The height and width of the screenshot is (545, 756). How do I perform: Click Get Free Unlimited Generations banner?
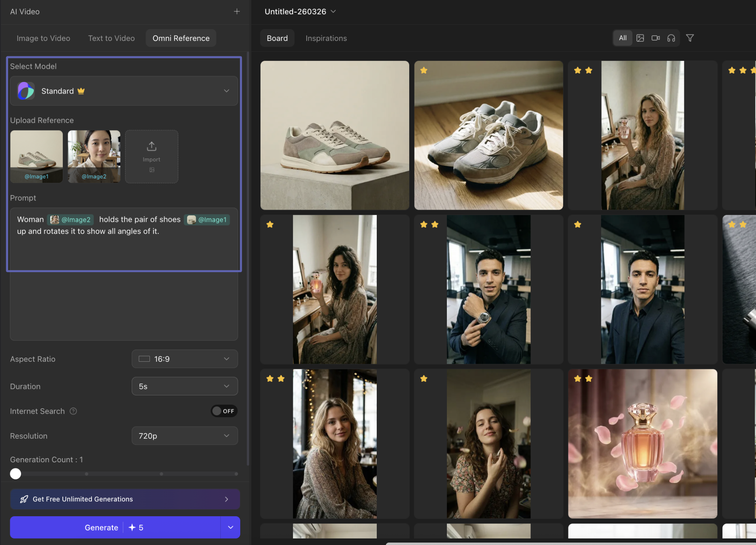coord(125,499)
